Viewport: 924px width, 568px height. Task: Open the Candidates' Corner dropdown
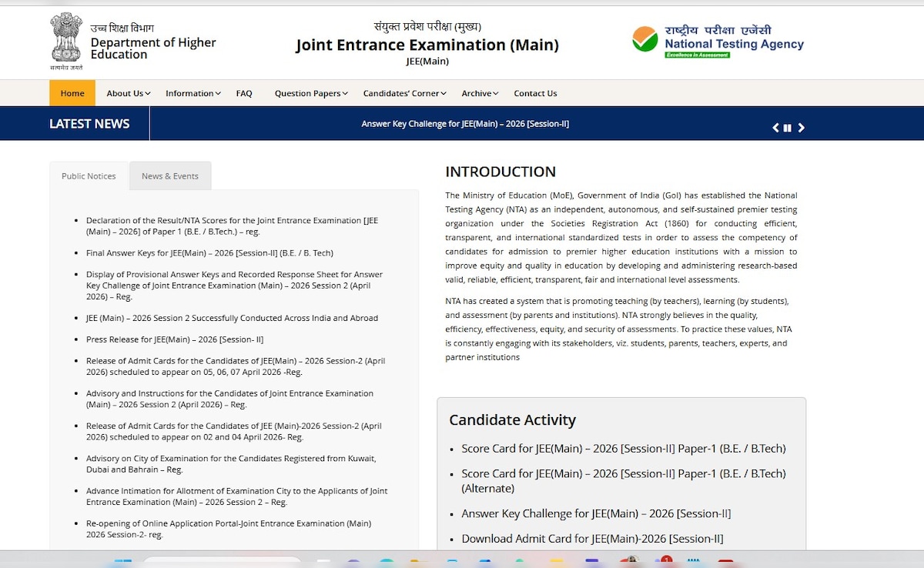tap(403, 93)
